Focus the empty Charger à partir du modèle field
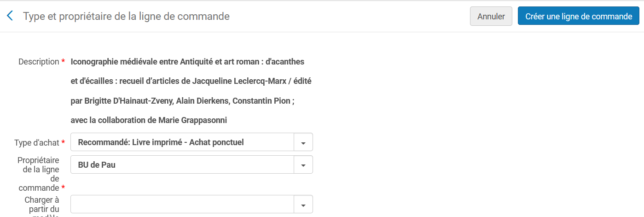 182,205
